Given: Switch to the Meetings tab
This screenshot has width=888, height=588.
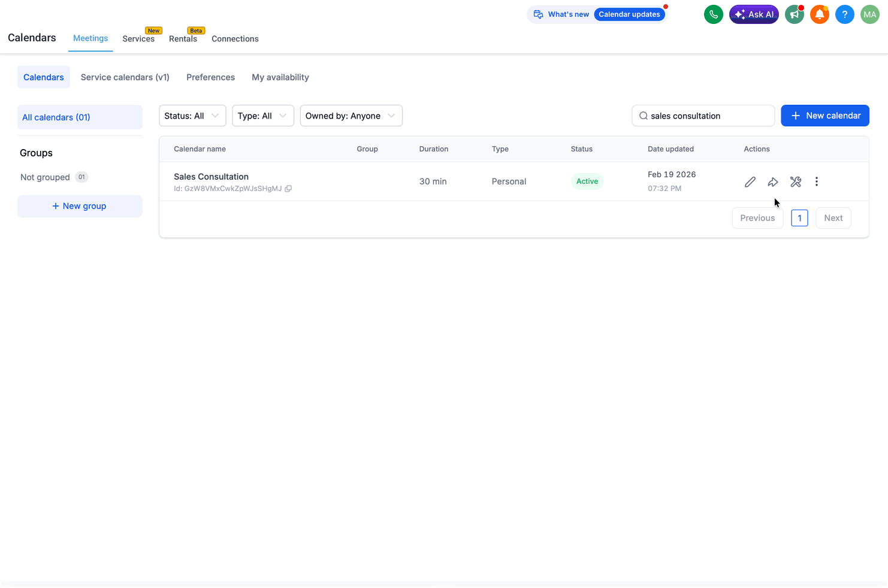Looking at the screenshot, I should [90, 38].
